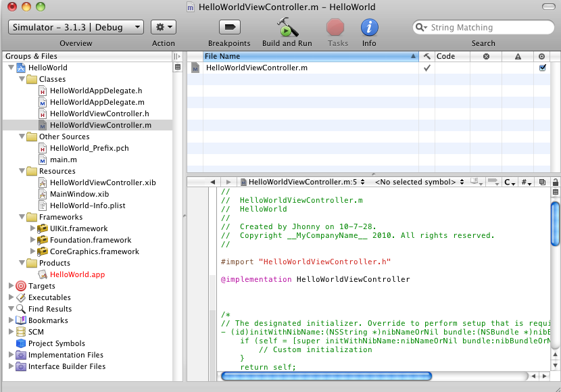This screenshot has height=392, width=561.
Task: Open the bookmarks popup in editor bar
Action: click(477, 182)
